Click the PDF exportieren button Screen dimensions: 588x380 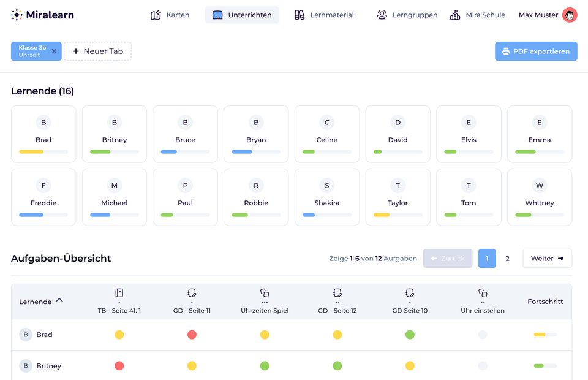click(536, 51)
